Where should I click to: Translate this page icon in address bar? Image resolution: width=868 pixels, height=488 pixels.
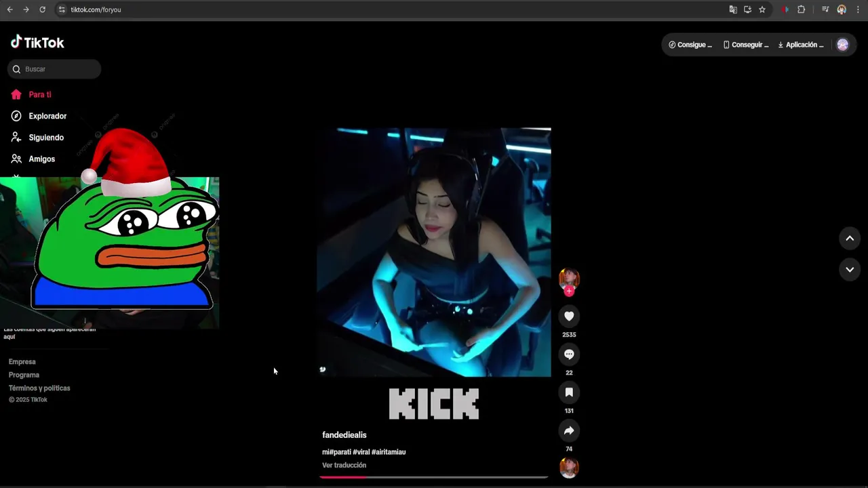[x=733, y=9]
